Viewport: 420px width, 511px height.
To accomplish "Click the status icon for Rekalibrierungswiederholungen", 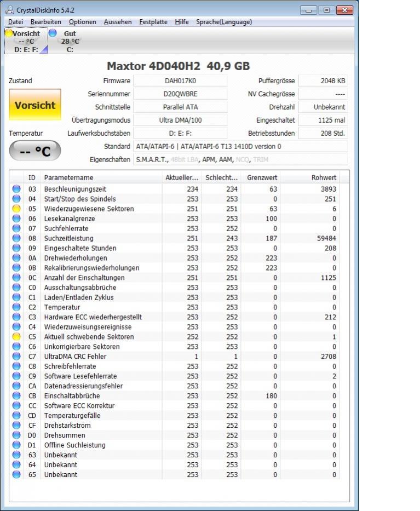I will pyautogui.click(x=16, y=268).
